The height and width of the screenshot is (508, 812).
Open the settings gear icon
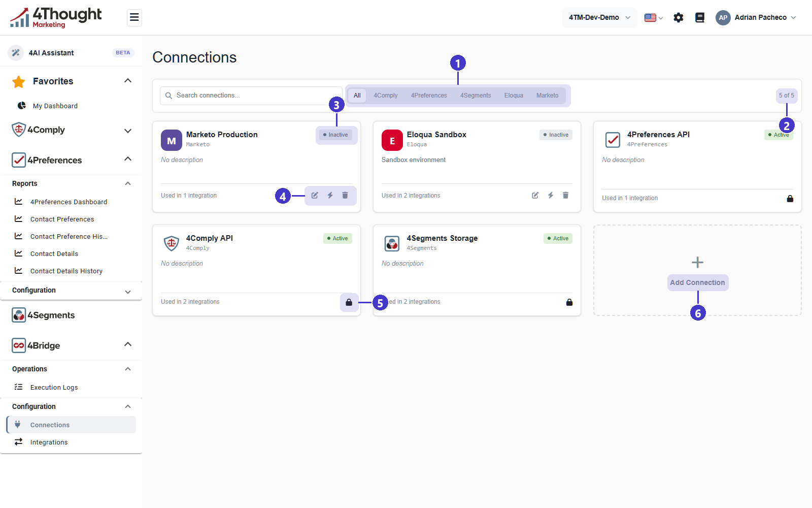[x=679, y=18]
